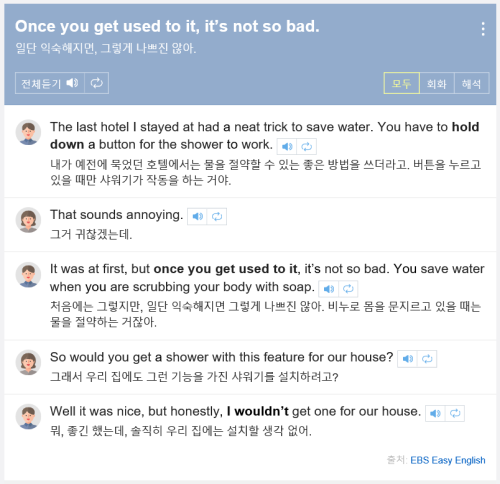Loop the "That sounds annoying." sentence

pyautogui.click(x=217, y=217)
